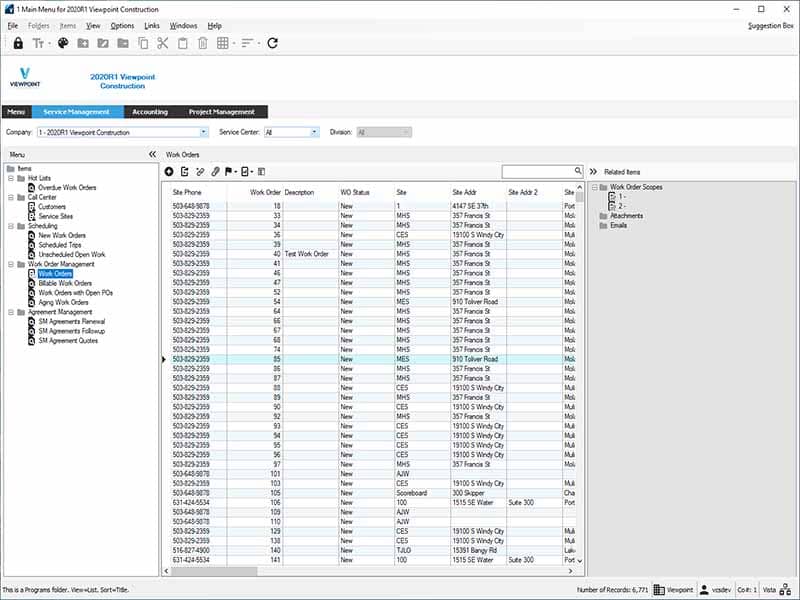
Task: Add new work order with plus icon
Action: click(x=169, y=172)
